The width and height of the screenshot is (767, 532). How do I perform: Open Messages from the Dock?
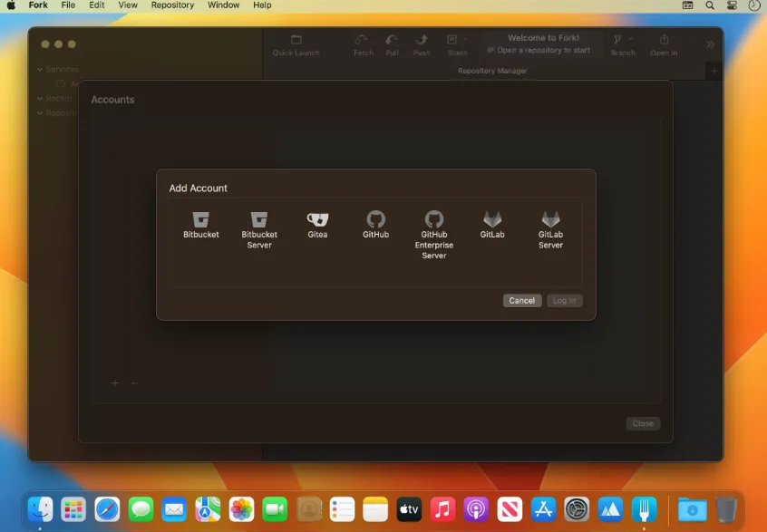click(x=141, y=509)
